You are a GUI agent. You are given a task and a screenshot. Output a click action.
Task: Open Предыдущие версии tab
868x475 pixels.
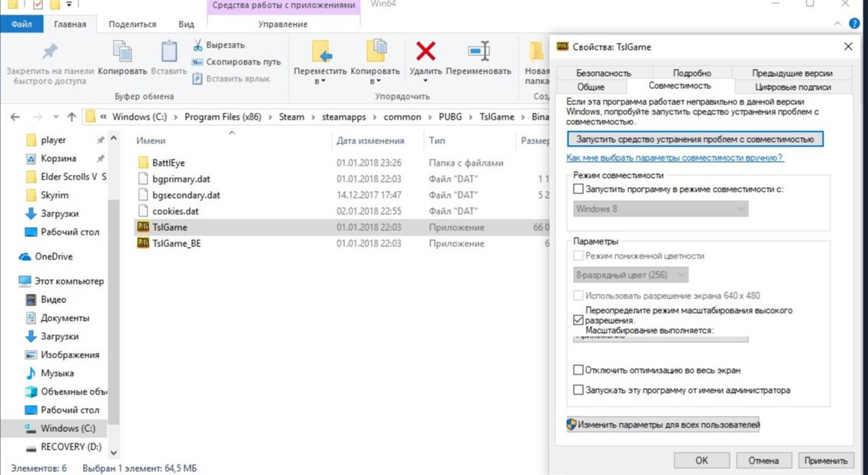(x=792, y=72)
